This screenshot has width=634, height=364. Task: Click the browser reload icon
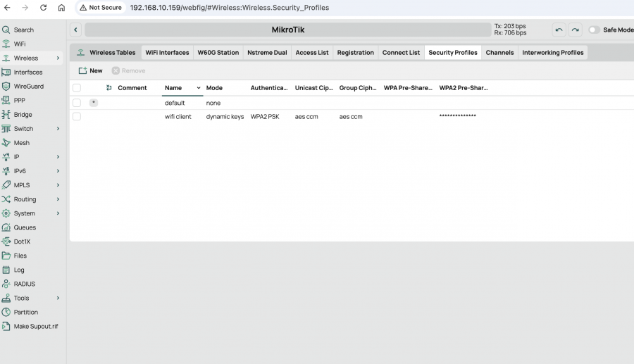pyautogui.click(x=43, y=8)
